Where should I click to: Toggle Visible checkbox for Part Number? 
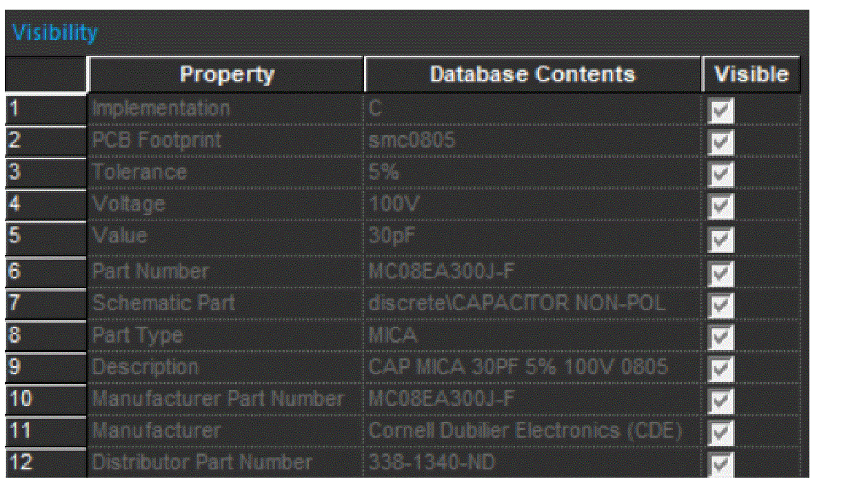(x=722, y=274)
